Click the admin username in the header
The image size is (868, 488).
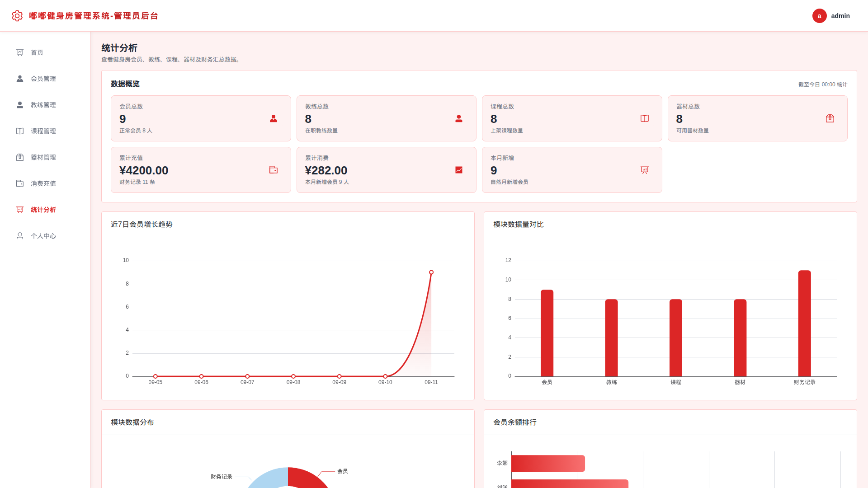click(x=840, y=16)
